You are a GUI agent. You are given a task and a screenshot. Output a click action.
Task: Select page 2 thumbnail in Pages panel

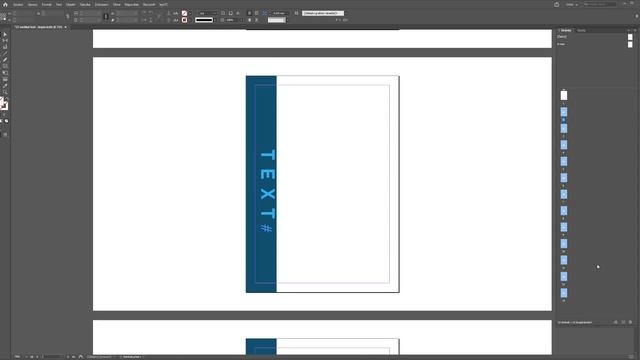tap(564, 112)
